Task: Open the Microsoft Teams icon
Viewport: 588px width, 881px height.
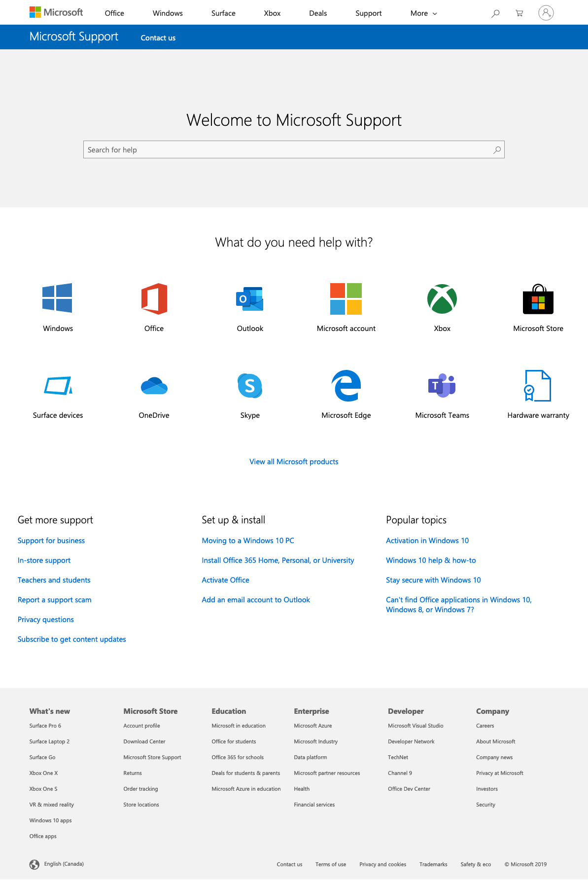Action: click(442, 385)
